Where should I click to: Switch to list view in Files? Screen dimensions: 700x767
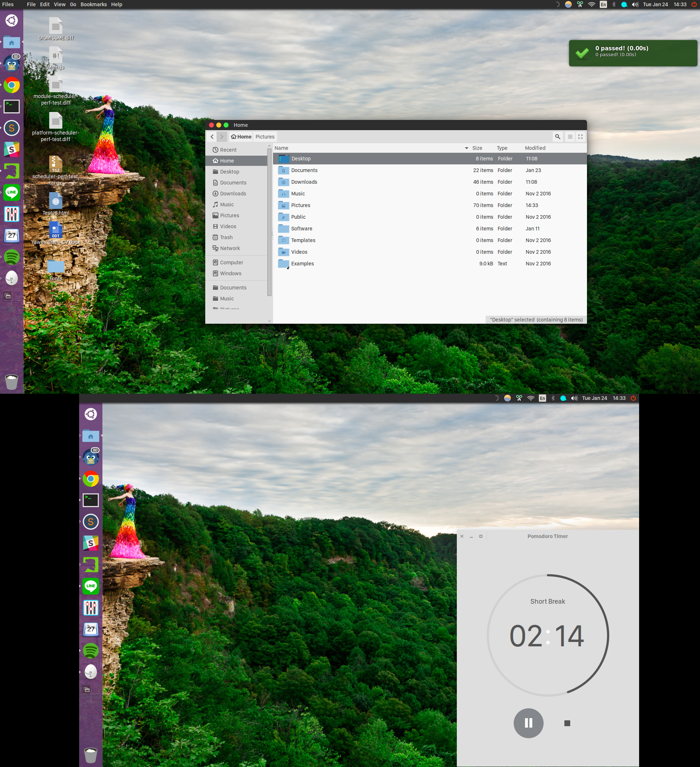pyautogui.click(x=570, y=137)
